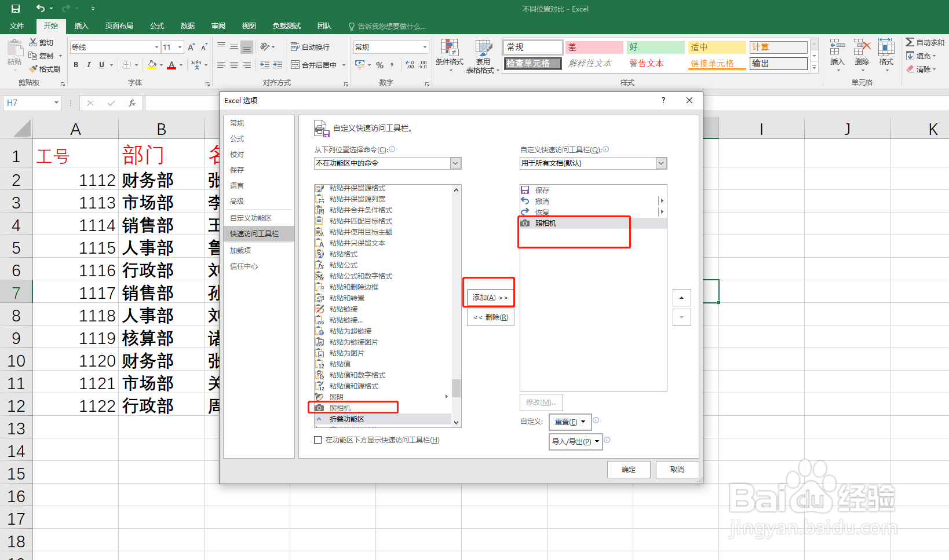Click the fill color paint bucket swatch
949x560 pixels.
pos(152,65)
